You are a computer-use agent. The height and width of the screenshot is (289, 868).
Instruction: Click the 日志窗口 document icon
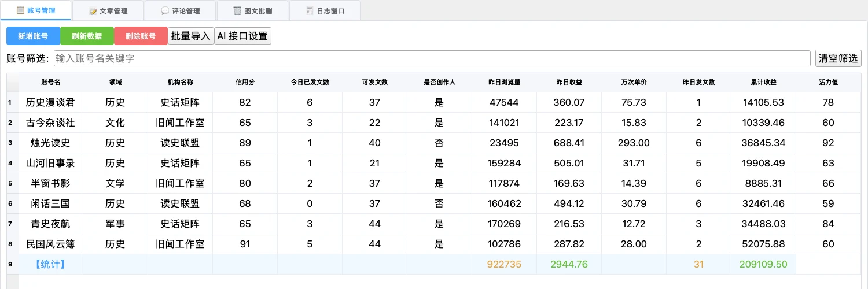(310, 11)
